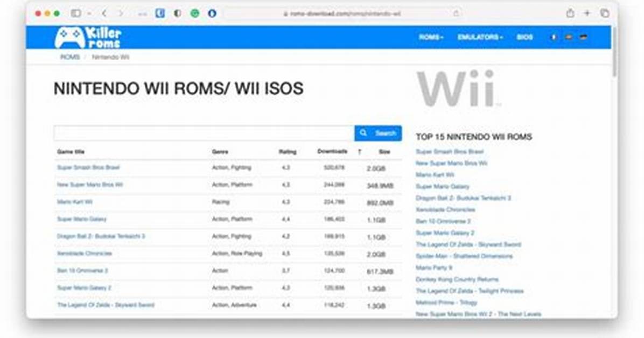Screen dimensions: 644x338
Task: Open Dragon Ball Z Budokai Tenkaichi 3 table row
Action: click(x=101, y=237)
